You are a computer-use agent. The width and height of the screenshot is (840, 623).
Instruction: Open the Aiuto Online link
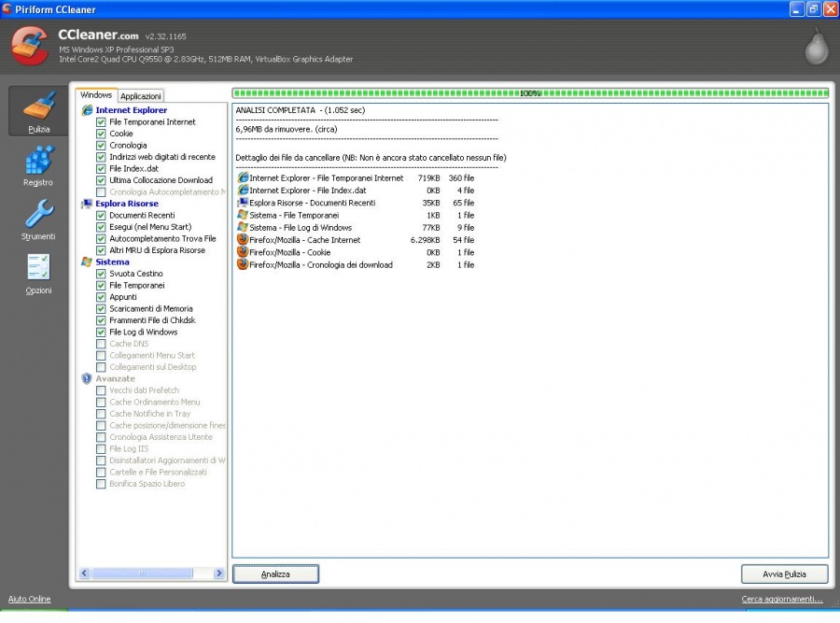pos(30,599)
